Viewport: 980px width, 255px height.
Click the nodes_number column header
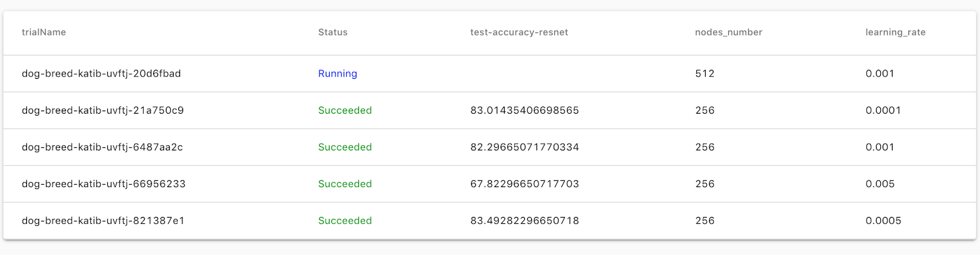point(728,32)
